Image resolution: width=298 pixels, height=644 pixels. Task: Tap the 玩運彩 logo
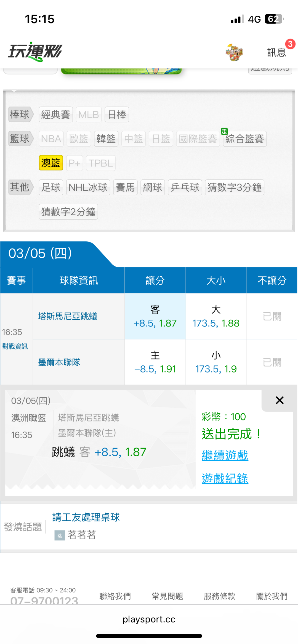(35, 52)
